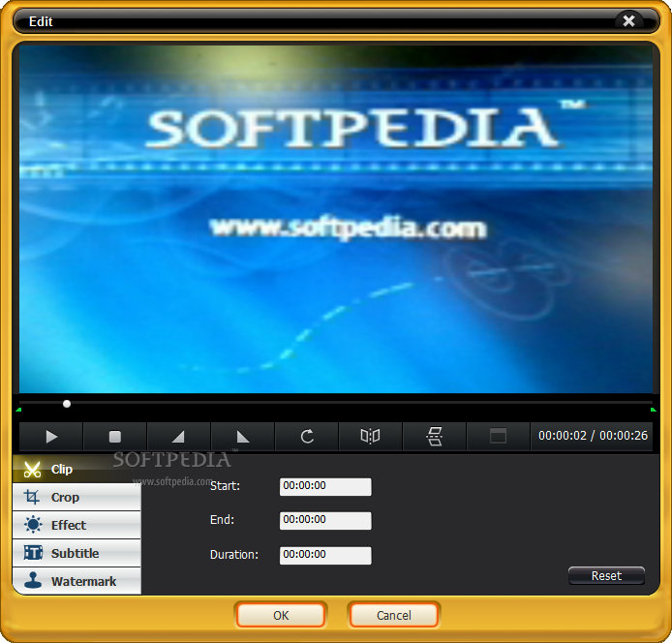Open the Clip tab
Screen dimensions: 672x643
click(76, 469)
